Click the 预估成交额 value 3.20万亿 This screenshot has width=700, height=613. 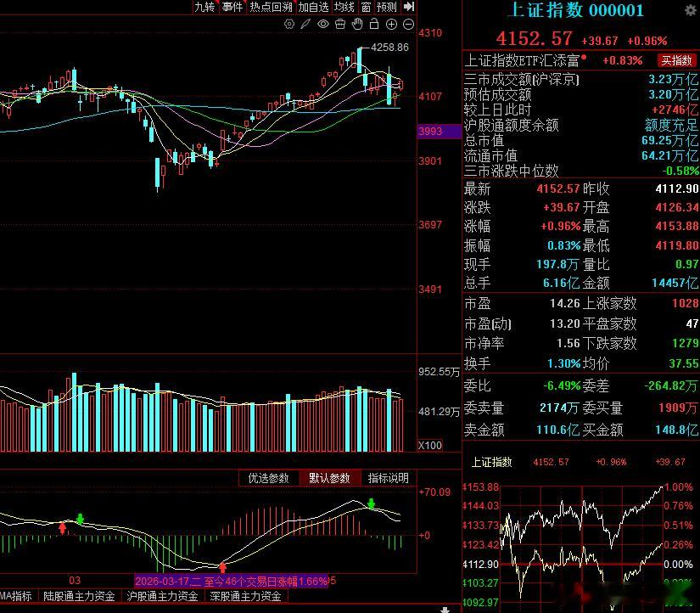(673, 94)
